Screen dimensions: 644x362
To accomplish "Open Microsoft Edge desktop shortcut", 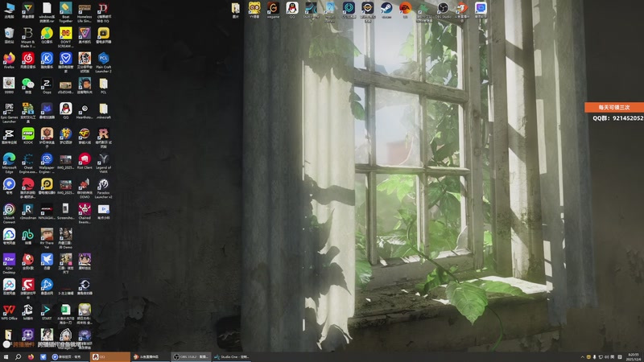I will pyautogui.click(x=9, y=162).
